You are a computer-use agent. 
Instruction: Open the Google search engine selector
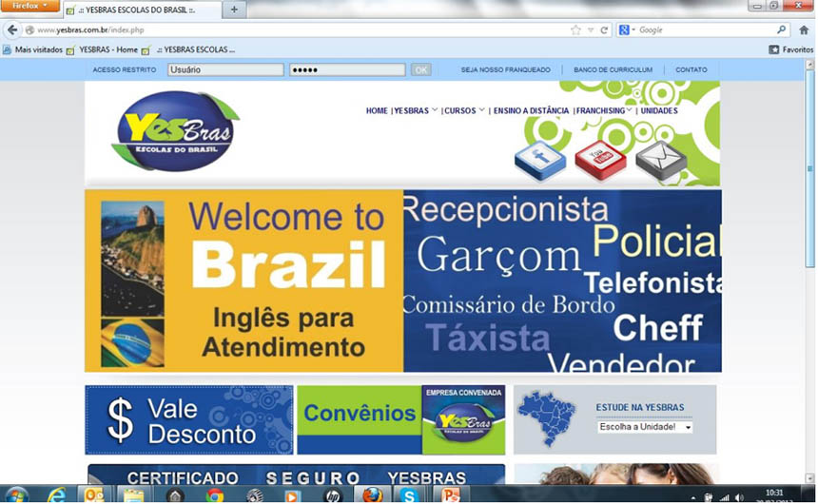pos(627,29)
